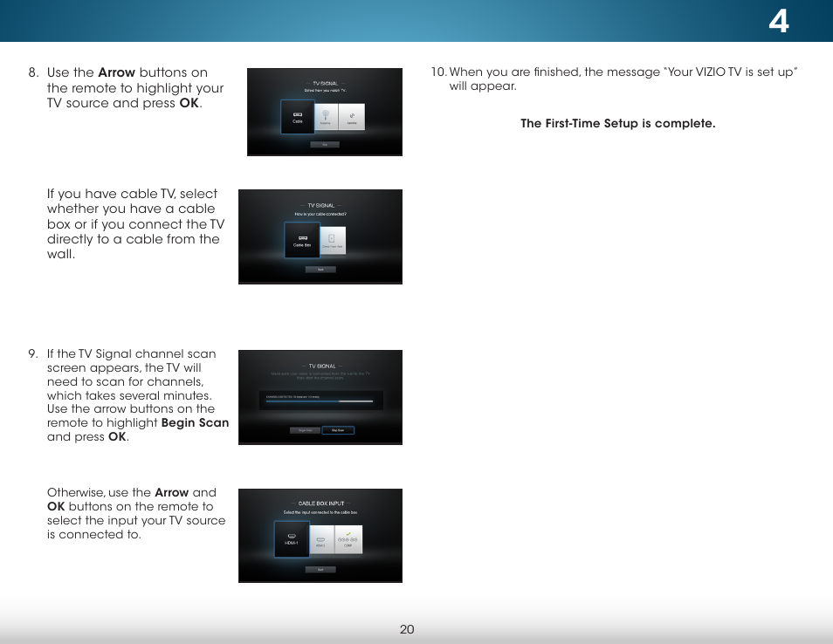Screen dimensions: 833x644
Task: Select the COMP input tile
Action: pos(348,539)
